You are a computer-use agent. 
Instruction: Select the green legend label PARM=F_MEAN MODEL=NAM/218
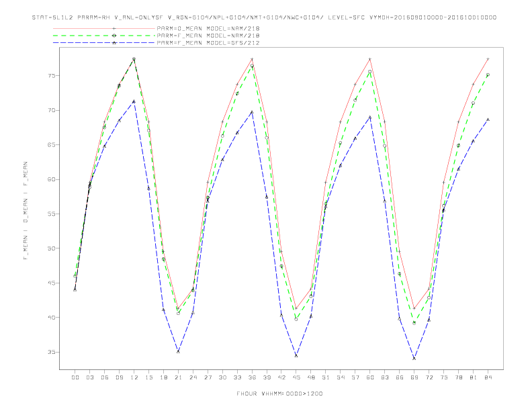pyautogui.click(x=208, y=36)
